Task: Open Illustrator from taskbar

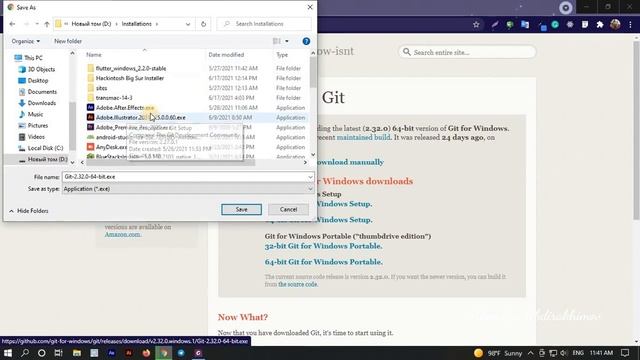Action: 129,353
